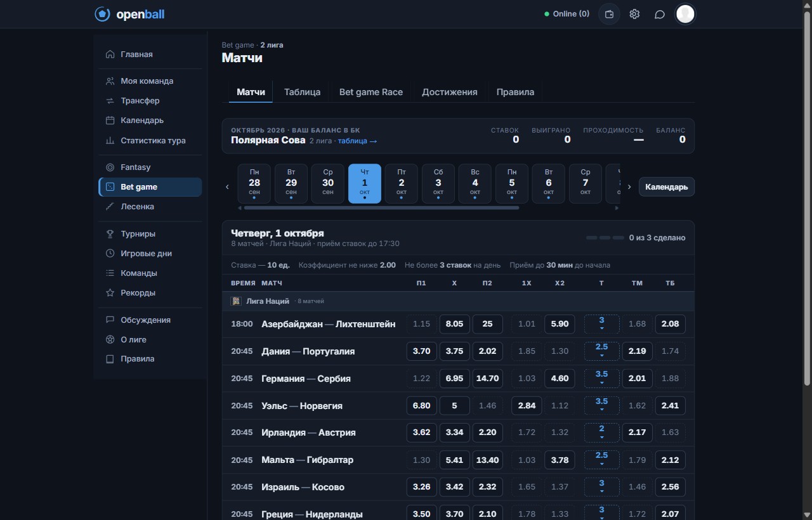812x520 pixels.
Task: Open the wallet icon in the top bar
Action: click(609, 14)
